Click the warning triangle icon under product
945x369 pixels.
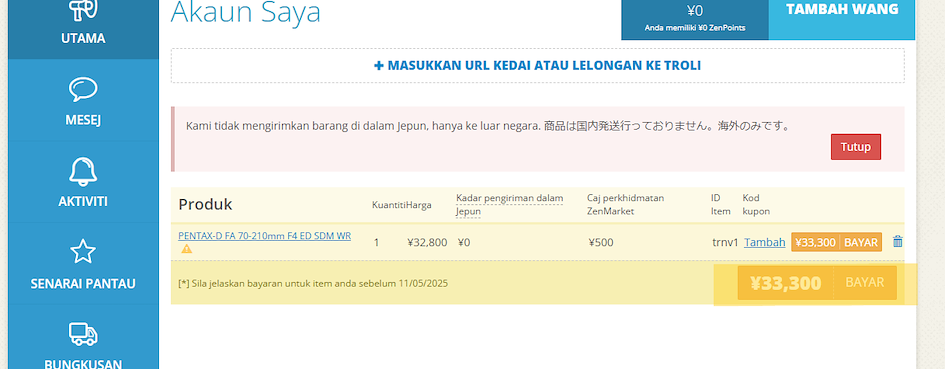pyautogui.click(x=186, y=248)
